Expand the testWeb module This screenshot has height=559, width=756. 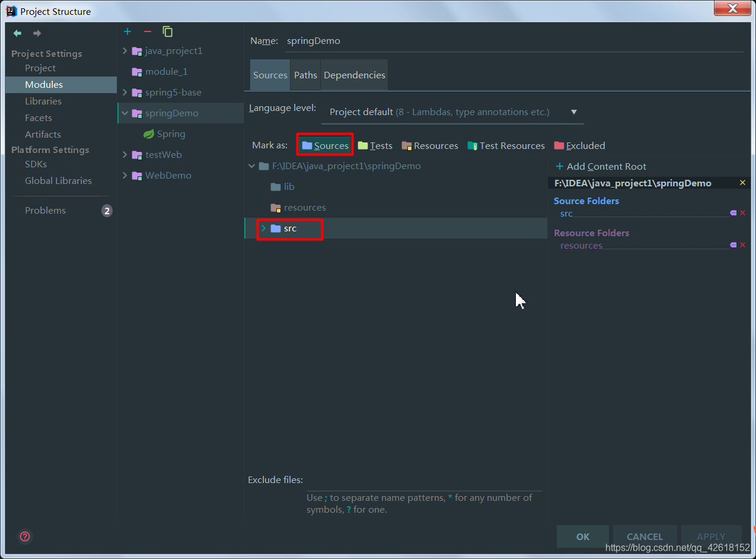(125, 155)
